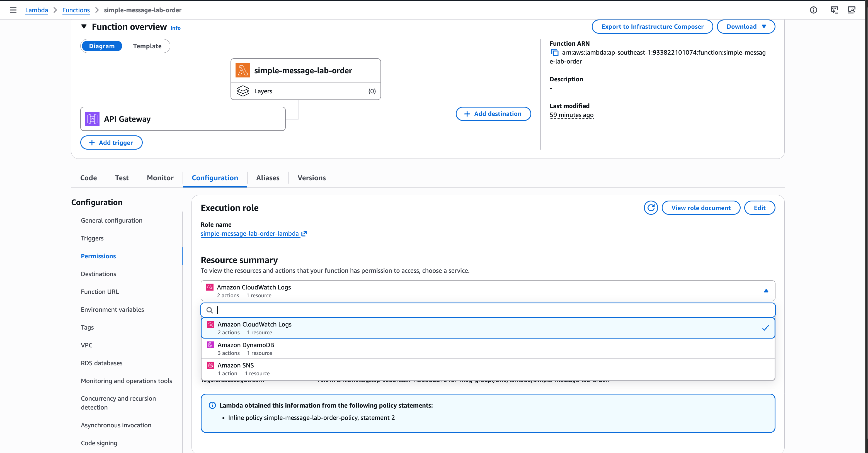Switch overview to Template view
868x453 pixels.
[x=147, y=46]
